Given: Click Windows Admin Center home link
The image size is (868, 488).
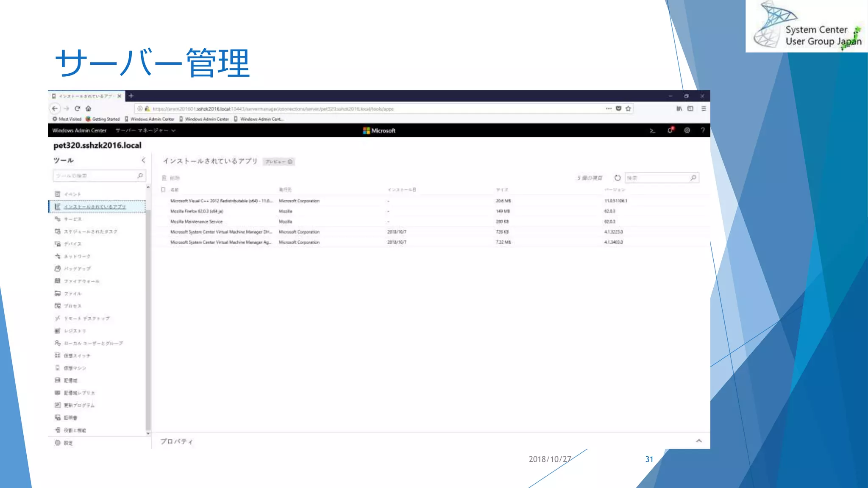Looking at the screenshot, I should click(79, 130).
